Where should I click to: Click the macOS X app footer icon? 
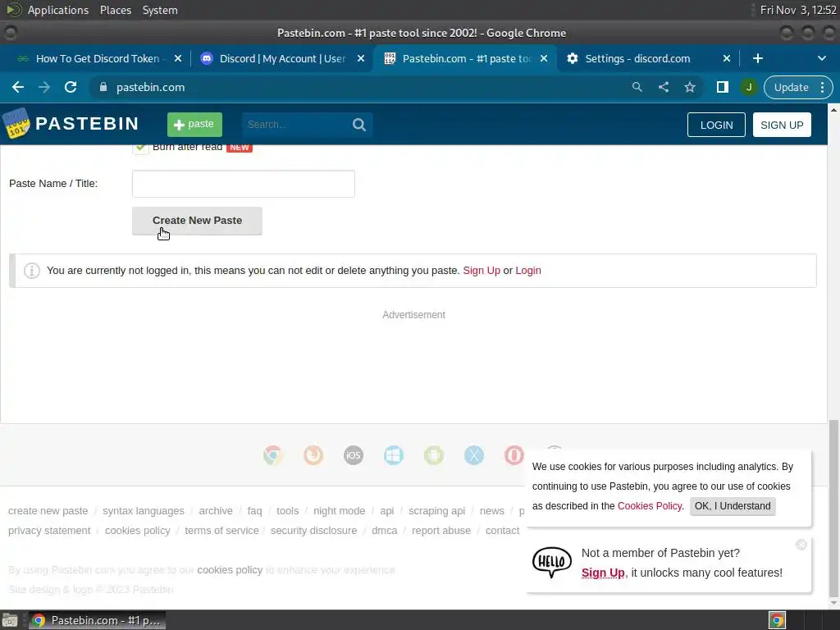[x=474, y=455]
